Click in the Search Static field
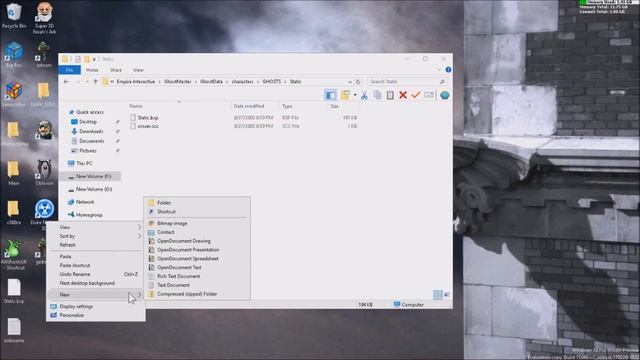 [x=402, y=82]
